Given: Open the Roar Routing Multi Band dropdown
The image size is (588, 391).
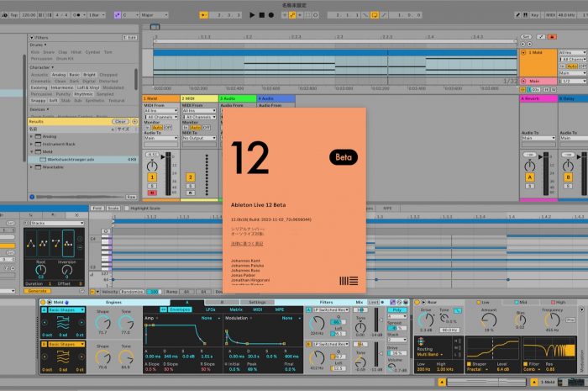Looking at the screenshot, I should click(x=430, y=354).
